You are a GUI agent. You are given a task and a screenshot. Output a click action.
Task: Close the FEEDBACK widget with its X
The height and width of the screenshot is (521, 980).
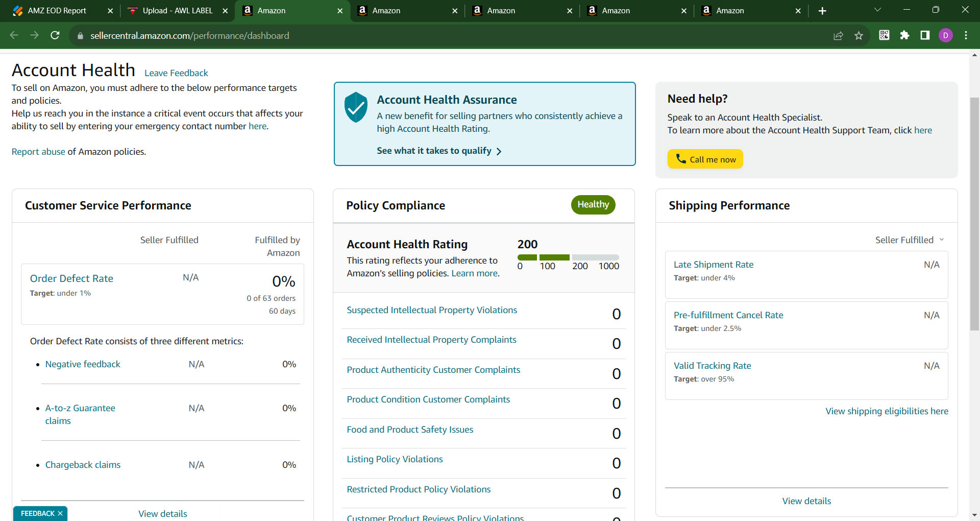pyautogui.click(x=60, y=513)
